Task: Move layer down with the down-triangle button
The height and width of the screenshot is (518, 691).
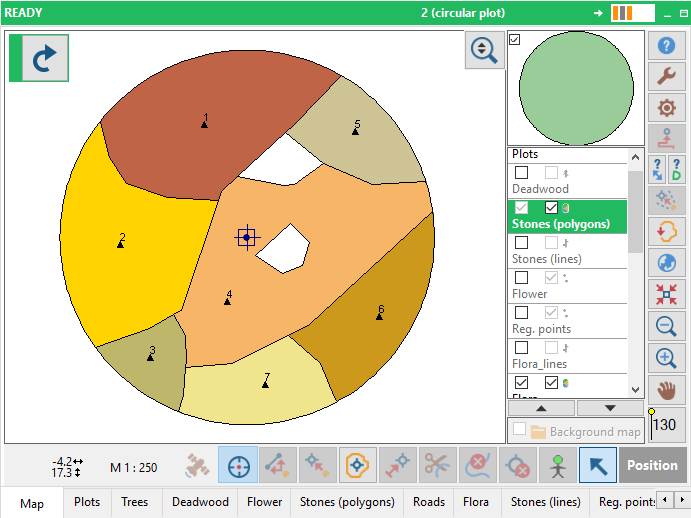Action: tap(610, 408)
